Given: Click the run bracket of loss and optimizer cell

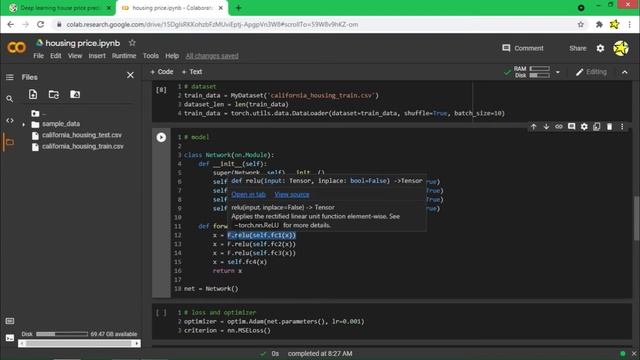Looking at the screenshot, I should (161, 313).
